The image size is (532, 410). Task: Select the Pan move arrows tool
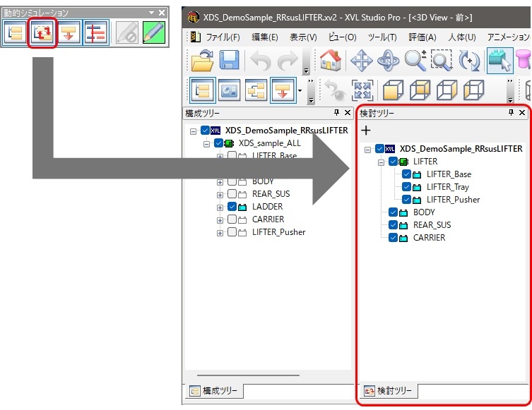362,61
